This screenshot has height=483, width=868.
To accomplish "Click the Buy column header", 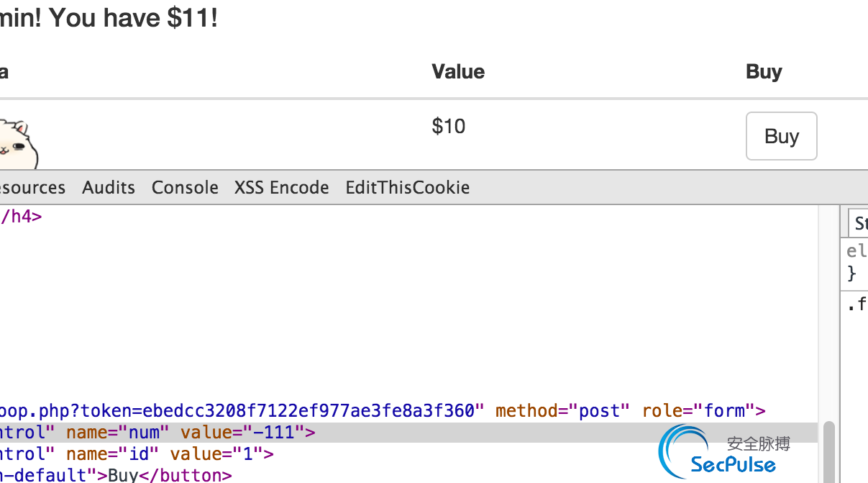I will 764,71.
